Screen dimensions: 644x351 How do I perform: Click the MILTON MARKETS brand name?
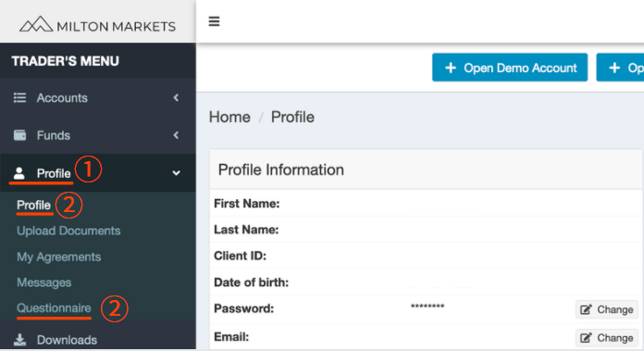[117, 27]
